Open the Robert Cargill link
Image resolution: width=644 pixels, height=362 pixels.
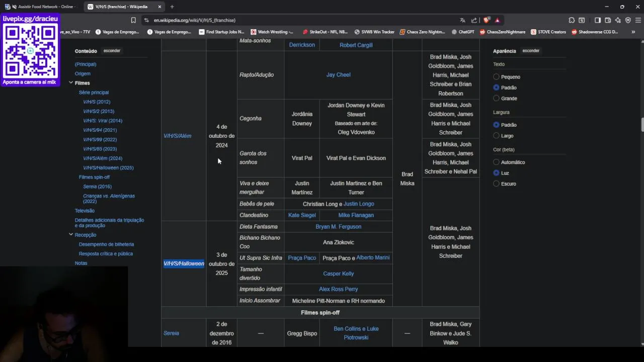(356, 45)
